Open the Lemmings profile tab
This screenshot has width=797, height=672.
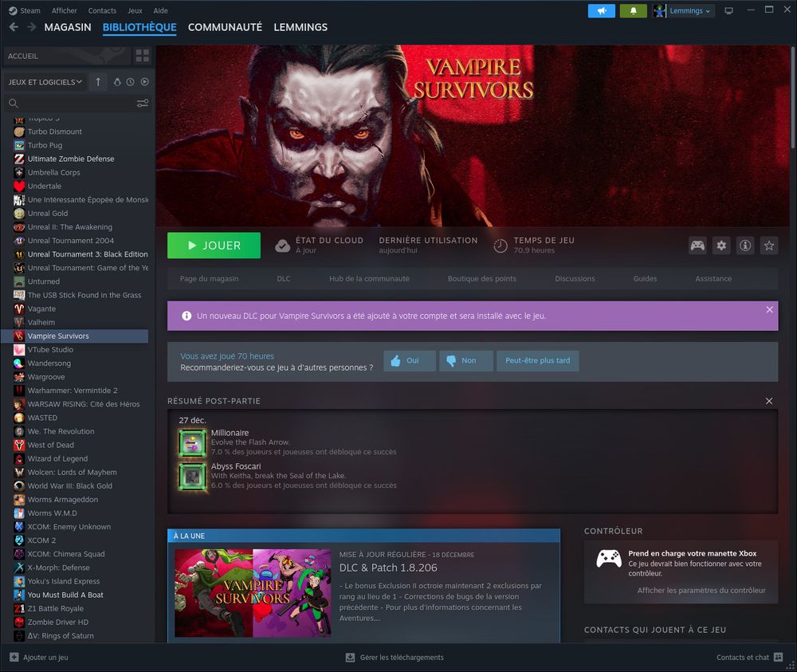tap(300, 27)
